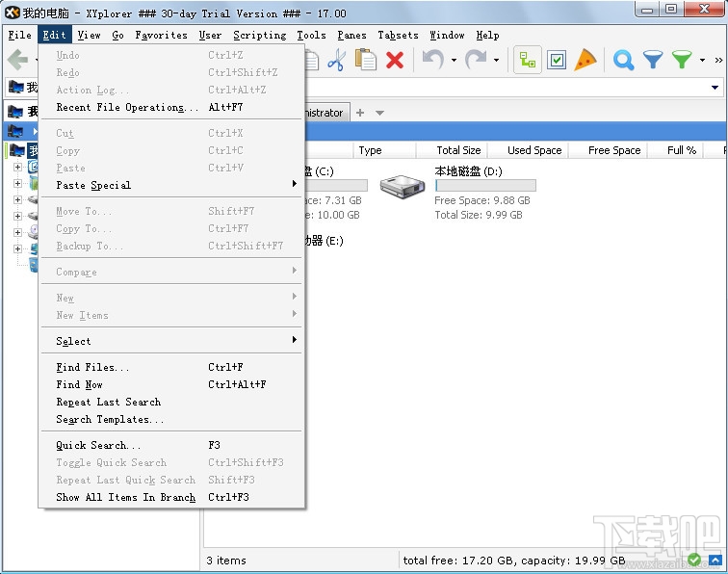Click the red X Delete toolbar icon
The image size is (728, 574).
click(x=395, y=61)
